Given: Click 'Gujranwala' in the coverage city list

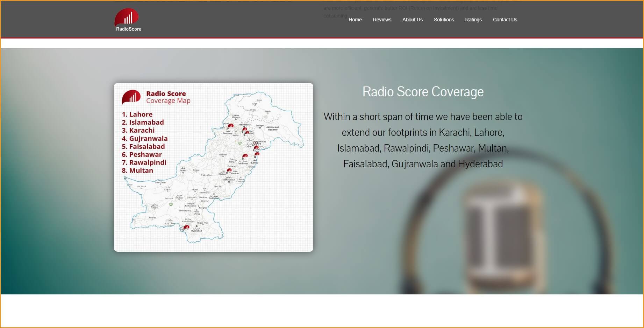Looking at the screenshot, I should tap(148, 139).
